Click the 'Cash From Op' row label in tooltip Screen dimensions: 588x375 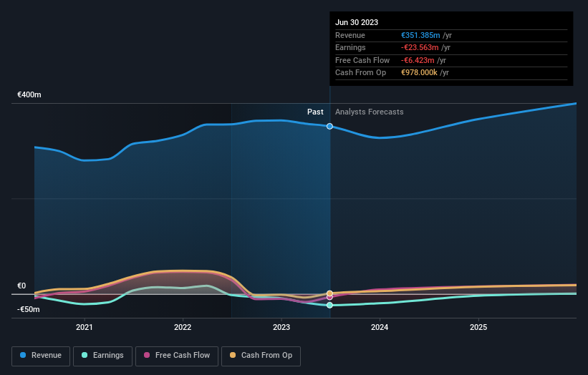pos(360,73)
